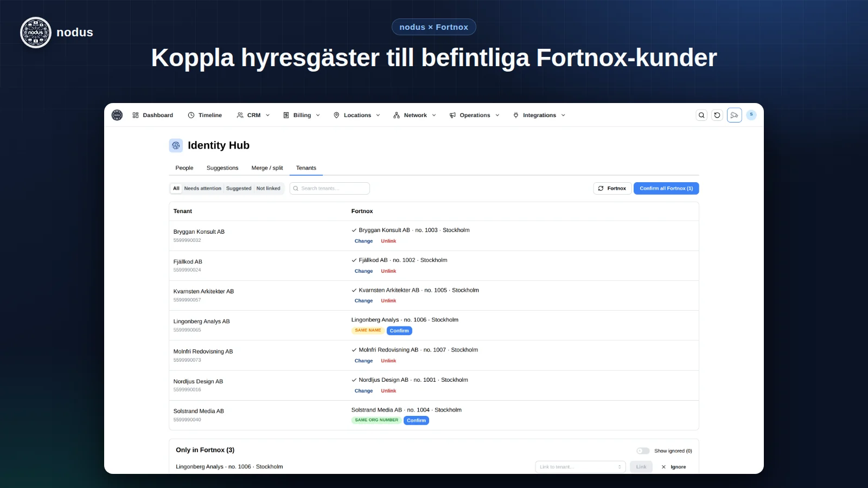Expand the Integrations menu chevron
The width and height of the screenshot is (868, 488).
tap(563, 115)
